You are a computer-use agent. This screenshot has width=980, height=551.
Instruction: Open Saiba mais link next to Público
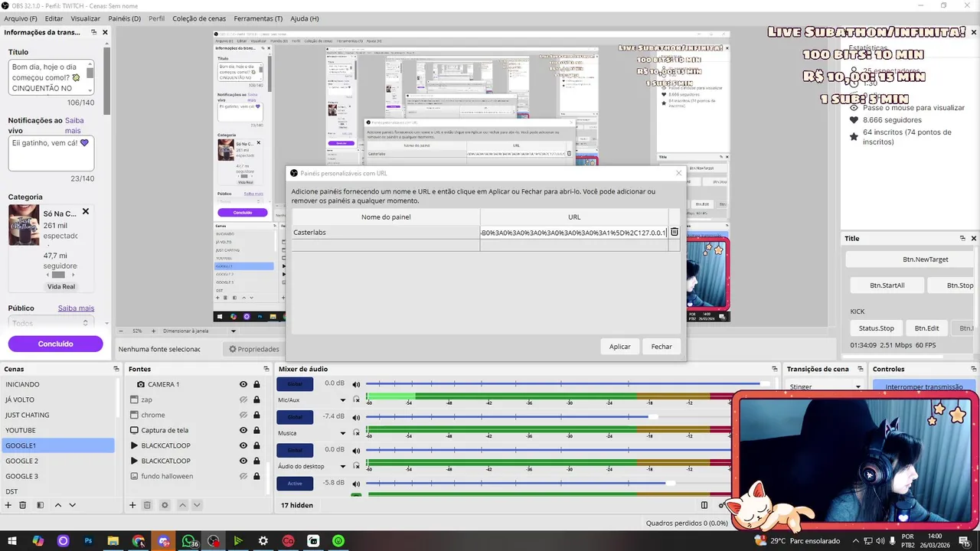76,308
